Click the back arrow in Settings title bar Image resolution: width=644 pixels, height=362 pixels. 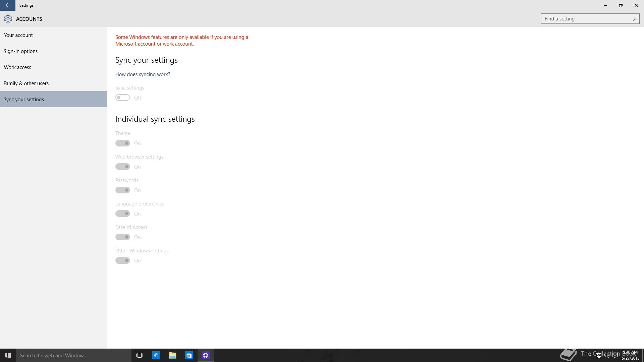coord(7,5)
